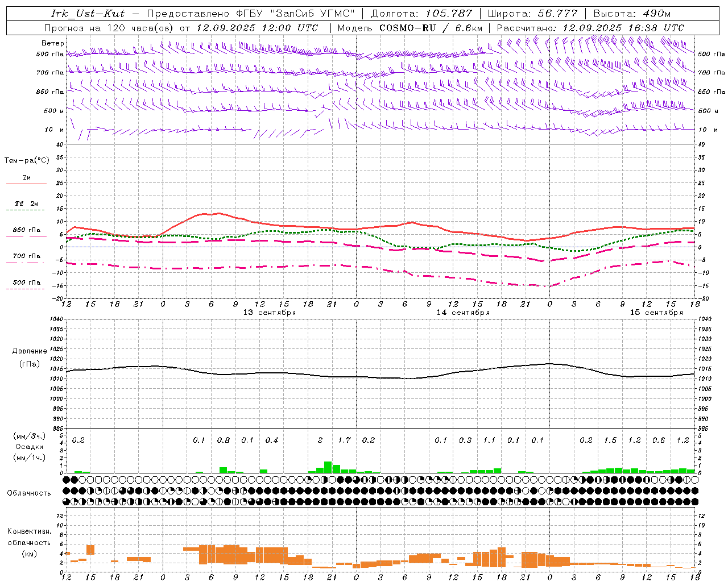The width and height of the screenshot is (728, 582).
Task: Click the 15 сентября date label
Action: (x=656, y=313)
